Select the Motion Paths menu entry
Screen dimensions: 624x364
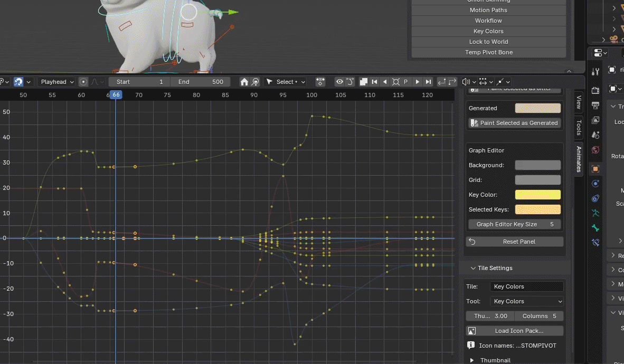coord(488,10)
